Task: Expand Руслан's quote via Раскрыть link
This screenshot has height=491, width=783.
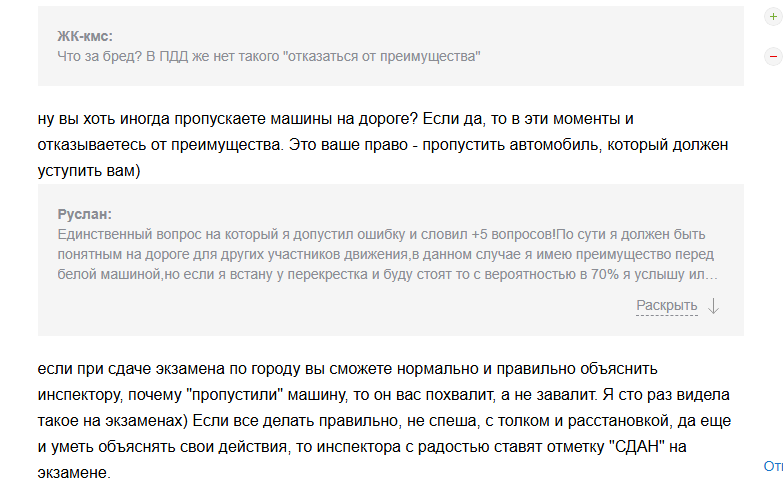Action: pyautogui.click(x=667, y=305)
